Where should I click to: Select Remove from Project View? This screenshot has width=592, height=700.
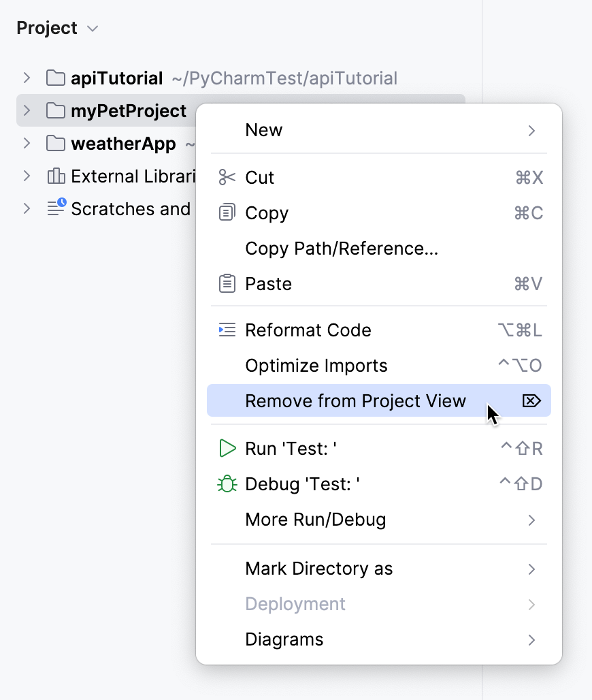355,401
